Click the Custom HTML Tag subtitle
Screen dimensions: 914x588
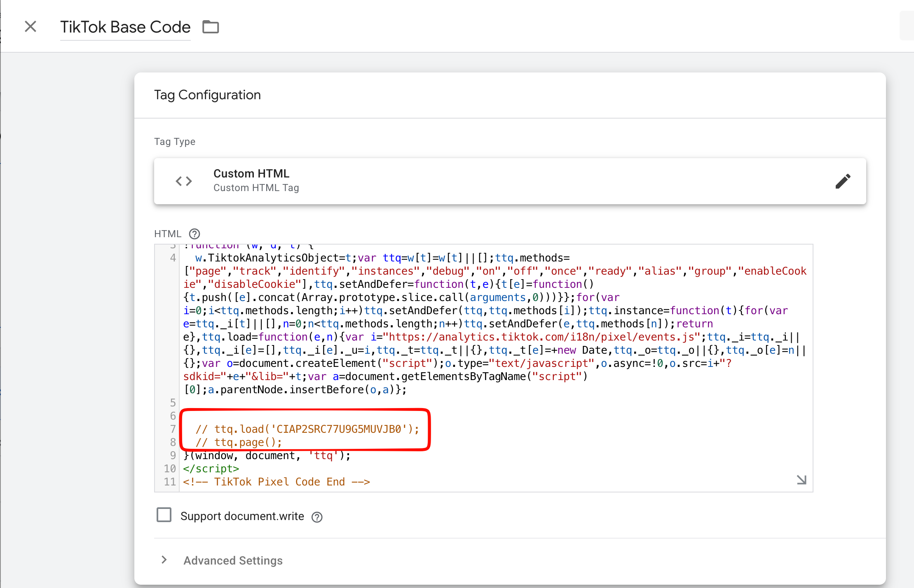point(256,188)
